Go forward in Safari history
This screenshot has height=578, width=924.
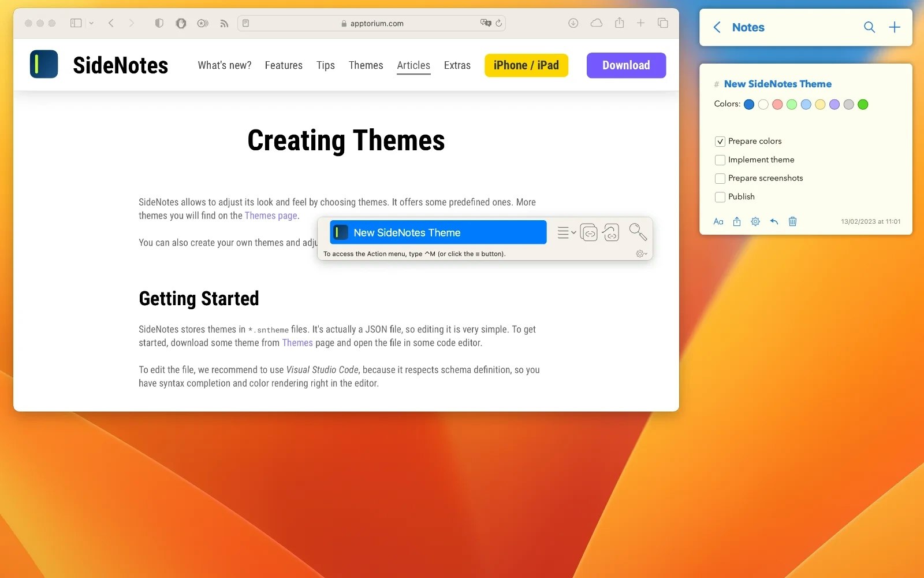click(132, 23)
